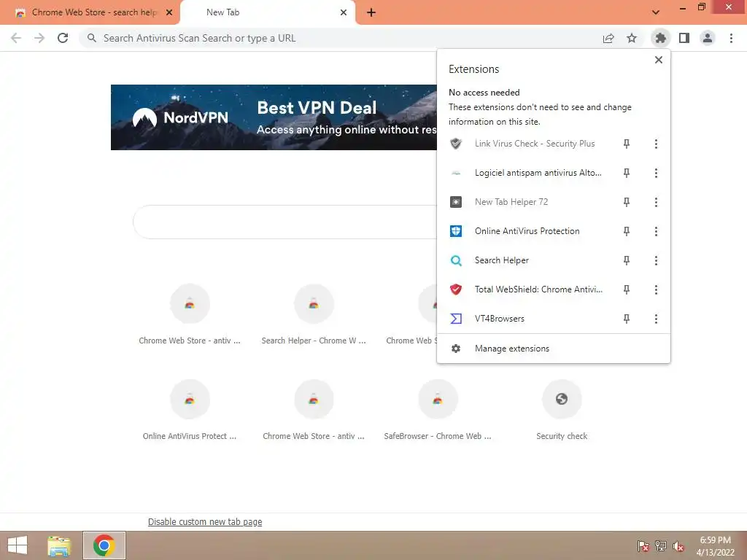Pin Total WebShield extension to toolbar
The width and height of the screenshot is (747, 560).
[x=627, y=289]
